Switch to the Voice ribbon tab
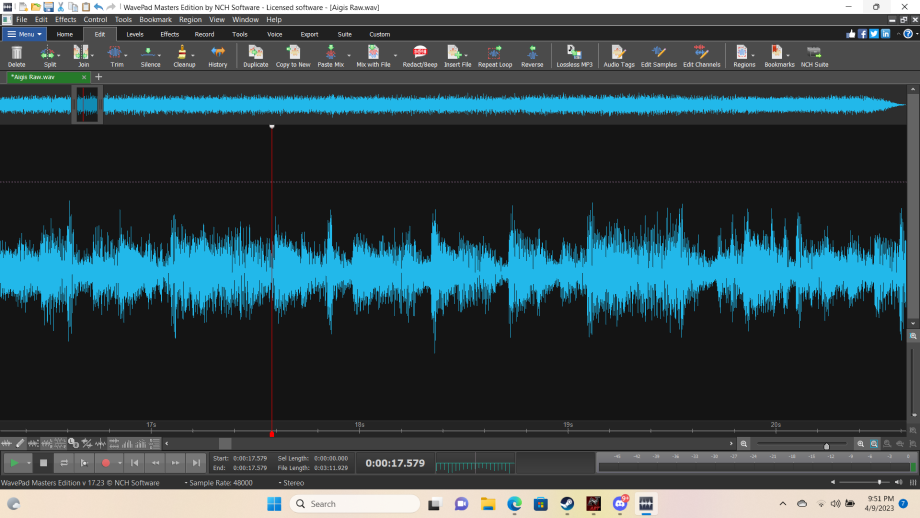Viewport: 920px width, 518px height. (x=274, y=34)
